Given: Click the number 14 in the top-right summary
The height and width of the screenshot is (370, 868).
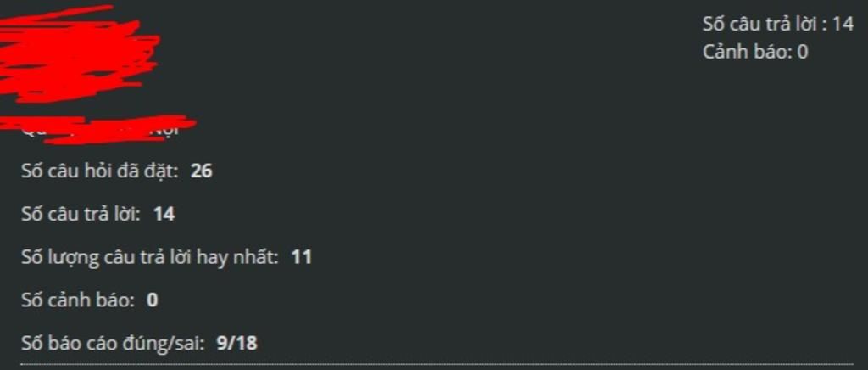Looking at the screenshot, I should click(x=843, y=24).
